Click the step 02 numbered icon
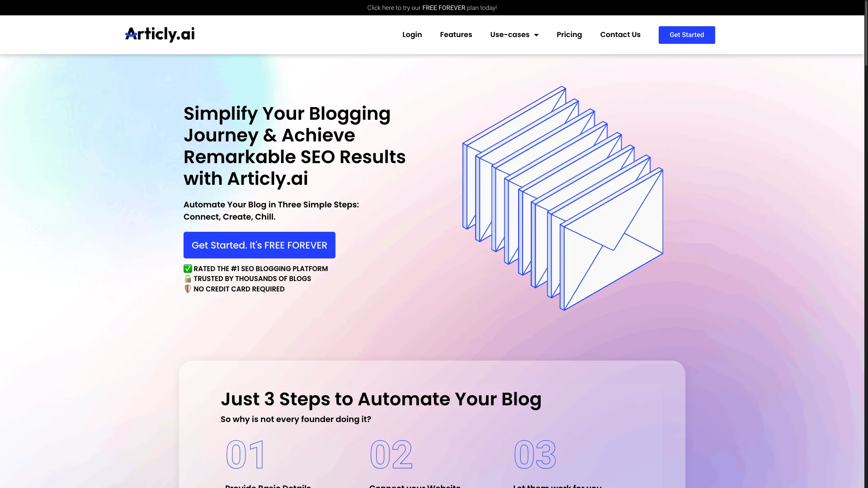The height and width of the screenshot is (488, 868). tap(391, 454)
